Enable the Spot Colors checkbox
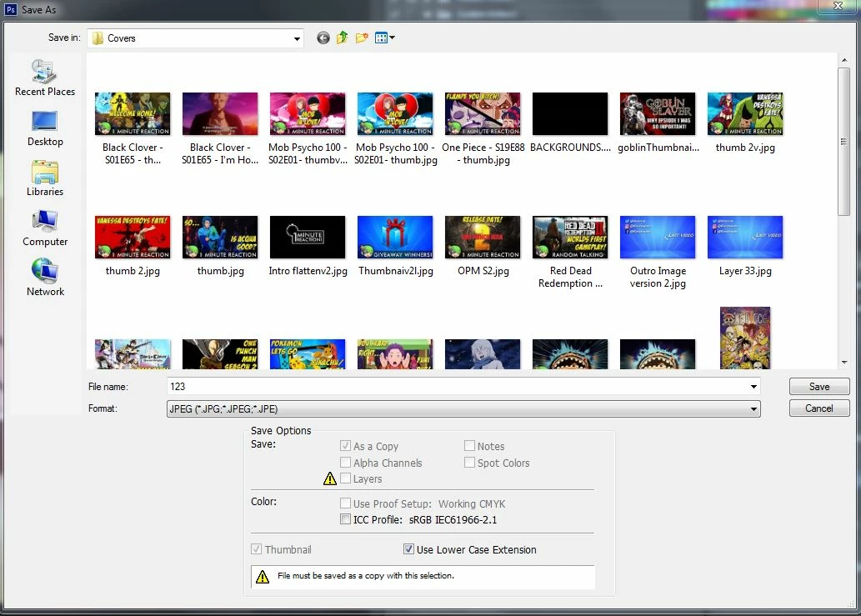Image resolution: width=861 pixels, height=616 pixels. (x=469, y=463)
